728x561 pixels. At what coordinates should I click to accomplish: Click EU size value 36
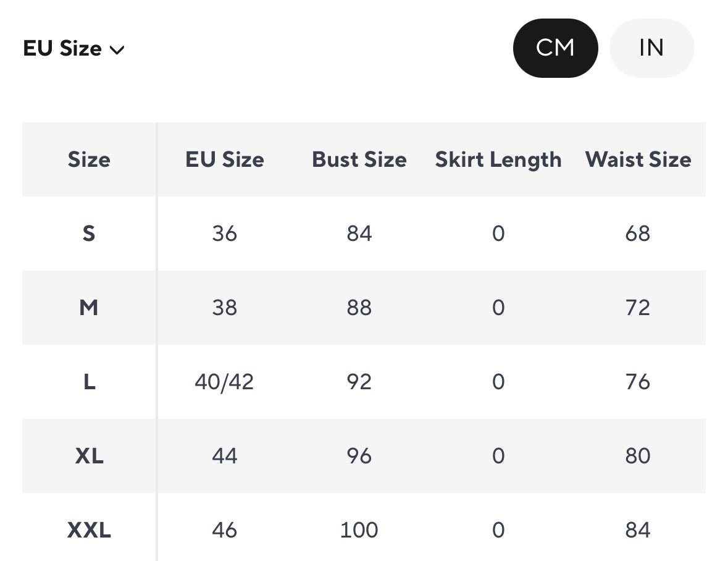224,234
